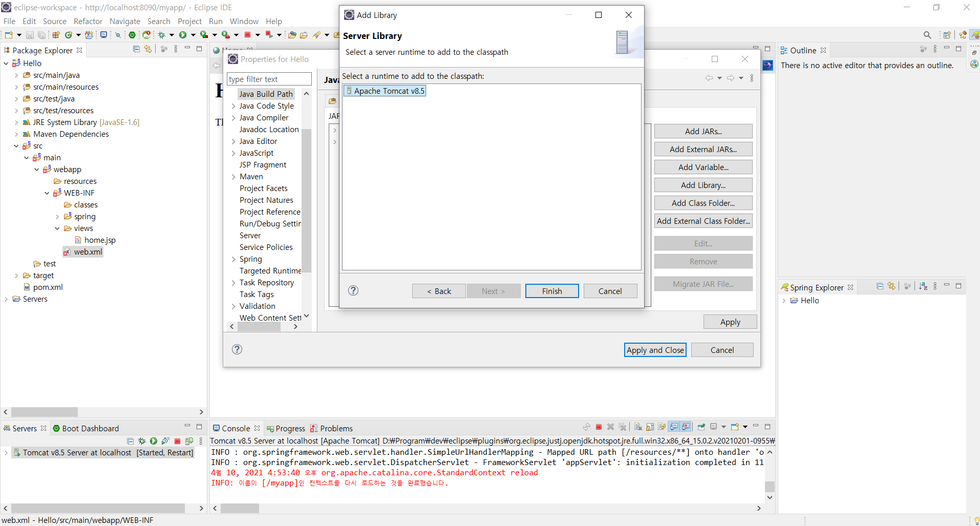The height and width of the screenshot is (526, 980).
Task: Select Tomcat v8.5 Server at localhost entry
Action: click(103, 453)
